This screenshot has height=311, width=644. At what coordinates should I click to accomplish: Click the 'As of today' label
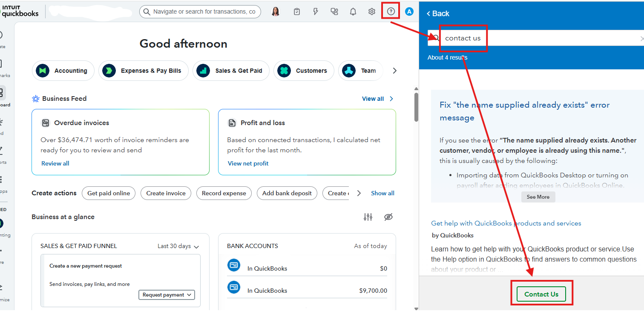click(371, 246)
